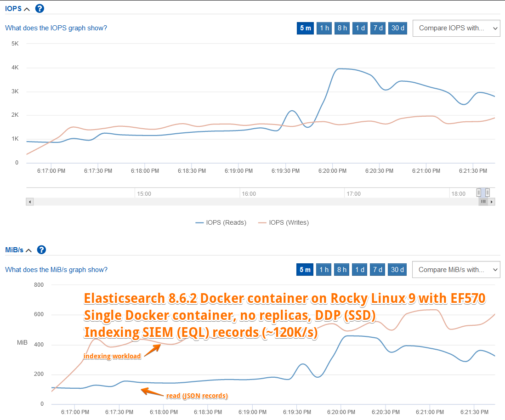Open 'What does the IOPS graph show?' link
This screenshot has height=420, width=505.
[56, 28]
